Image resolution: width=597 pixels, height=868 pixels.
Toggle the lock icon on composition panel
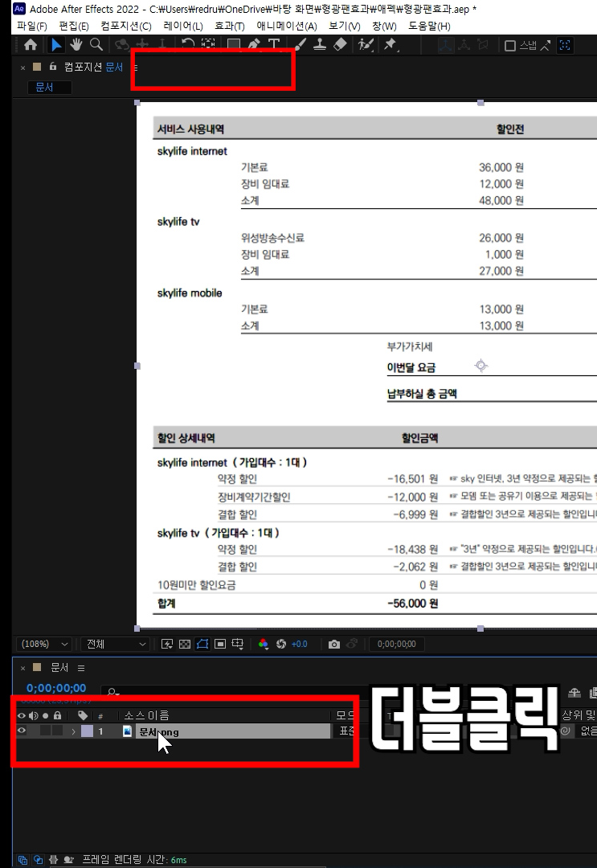[52, 67]
